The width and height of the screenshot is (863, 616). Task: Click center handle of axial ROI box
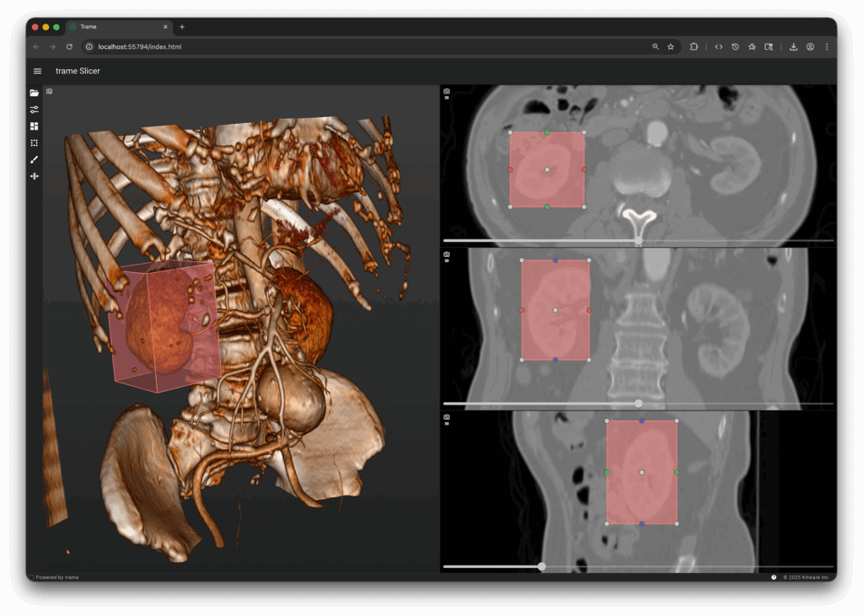click(x=547, y=169)
